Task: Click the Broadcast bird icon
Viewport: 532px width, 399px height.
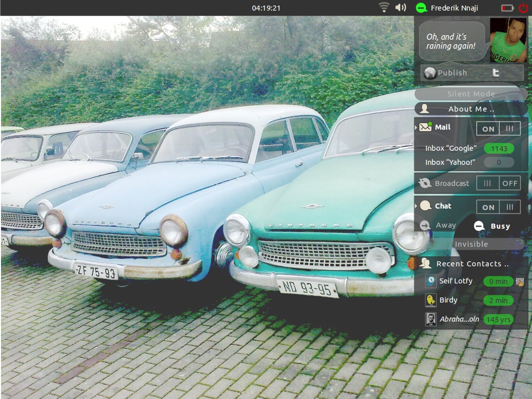Action: click(x=425, y=183)
